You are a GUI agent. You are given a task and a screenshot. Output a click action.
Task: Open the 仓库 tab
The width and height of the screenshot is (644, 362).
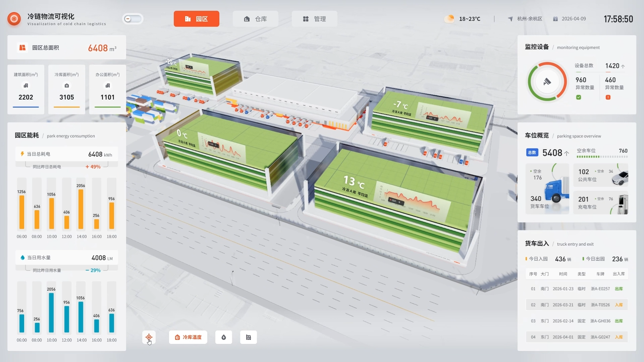point(256,19)
